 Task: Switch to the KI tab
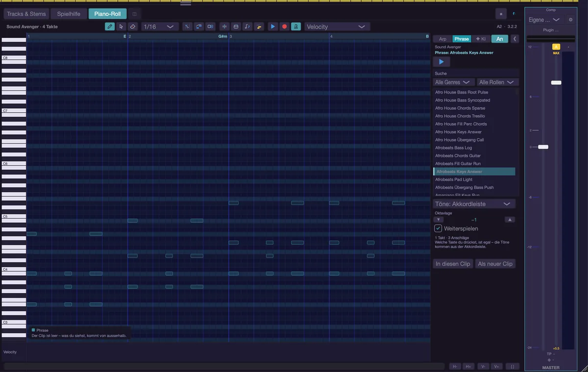(480, 39)
